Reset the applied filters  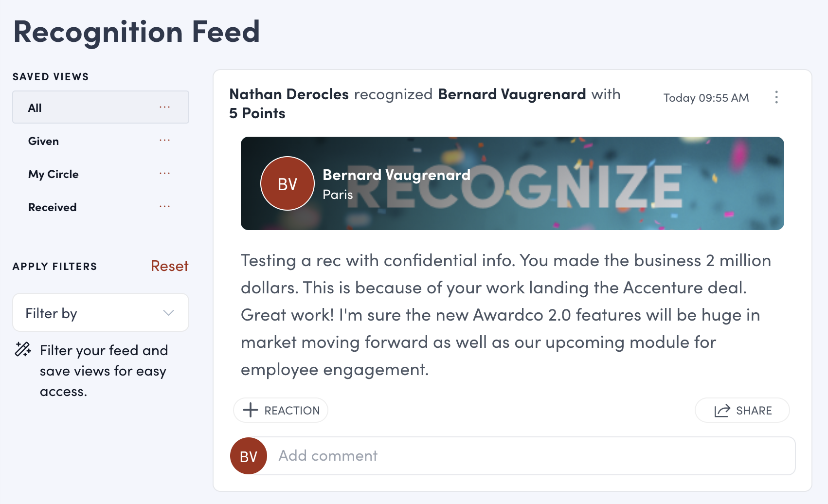tap(169, 266)
